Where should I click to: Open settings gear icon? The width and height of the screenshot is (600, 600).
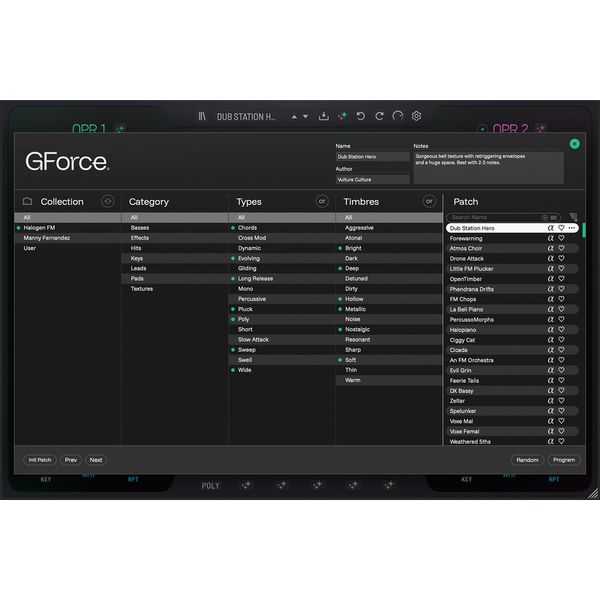click(416, 116)
